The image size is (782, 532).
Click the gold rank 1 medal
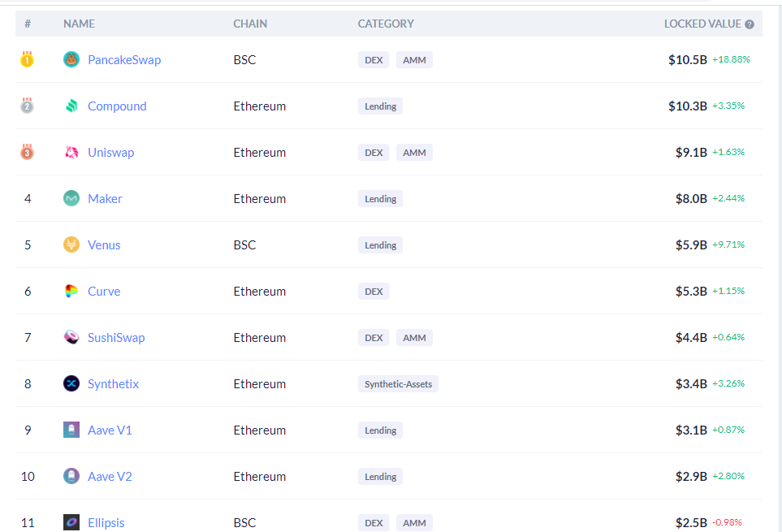click(27, 59)
